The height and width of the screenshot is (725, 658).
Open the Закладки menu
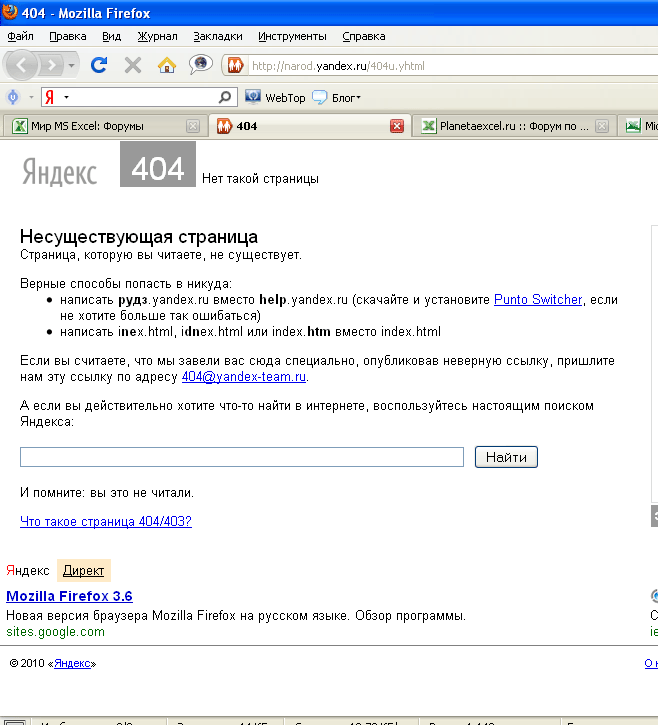pyautogui.click(x=218, y=36)
